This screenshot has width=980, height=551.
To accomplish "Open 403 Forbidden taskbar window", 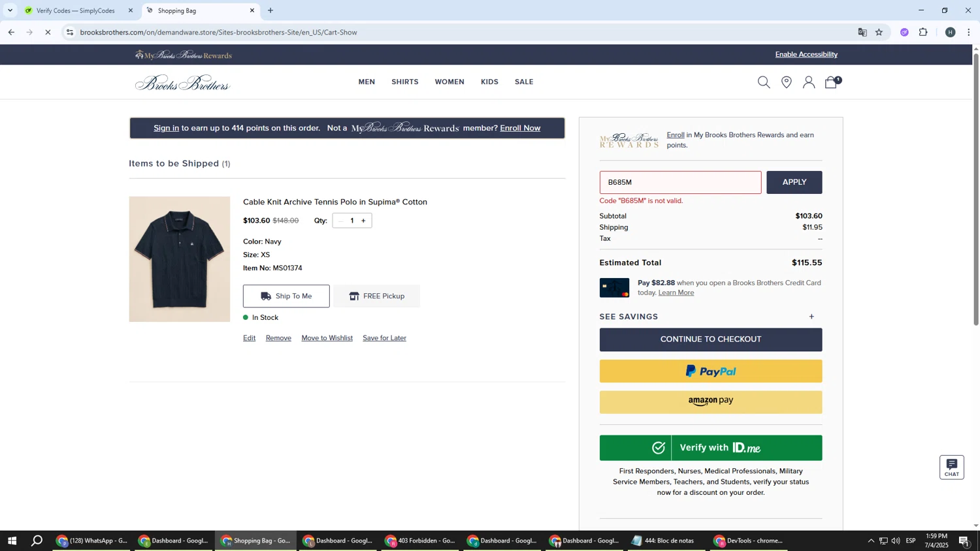I will click(421, 541).
